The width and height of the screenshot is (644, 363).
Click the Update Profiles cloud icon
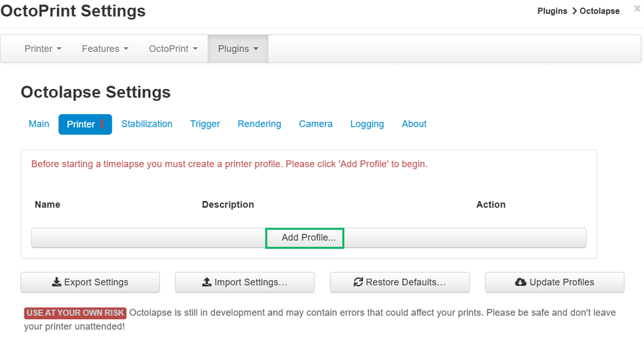click(521, 282)
